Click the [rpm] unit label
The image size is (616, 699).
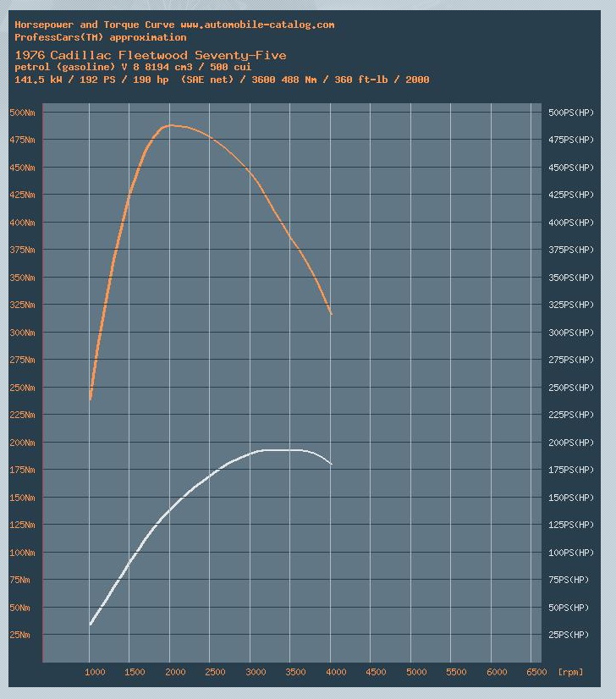[570, 672]
